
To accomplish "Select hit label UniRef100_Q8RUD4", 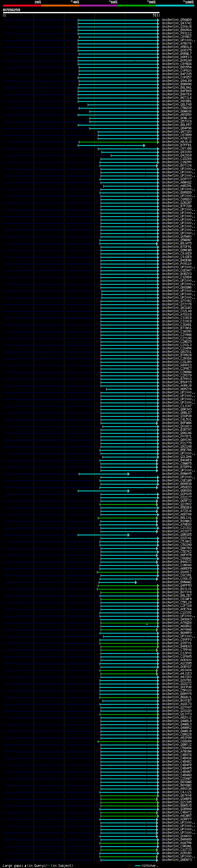I will pos(177,491).
